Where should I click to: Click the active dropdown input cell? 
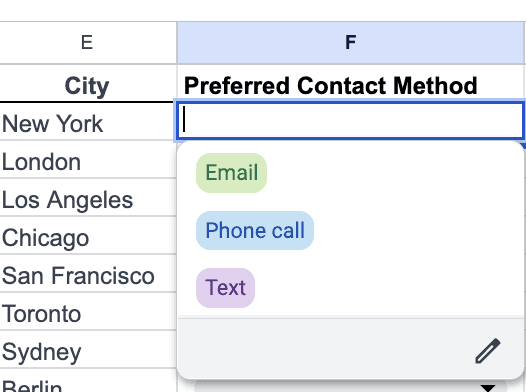click(x=351, y=121)
